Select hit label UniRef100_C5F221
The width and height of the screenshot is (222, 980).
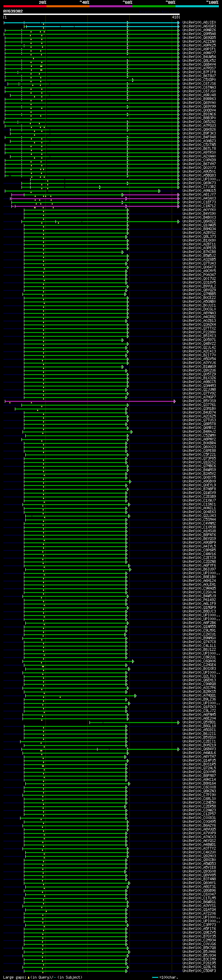pos(199,454)
